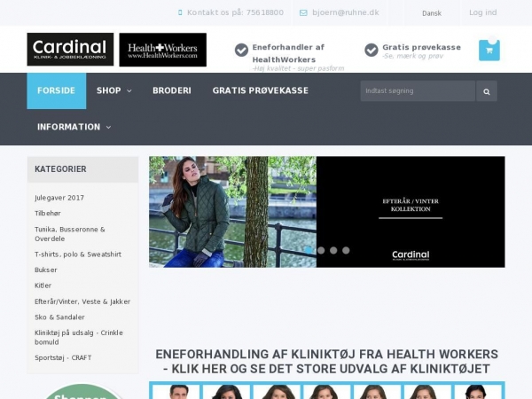Select the second carousel dot
Viewport: 532px width, 399px height.
tap(321, 250)
